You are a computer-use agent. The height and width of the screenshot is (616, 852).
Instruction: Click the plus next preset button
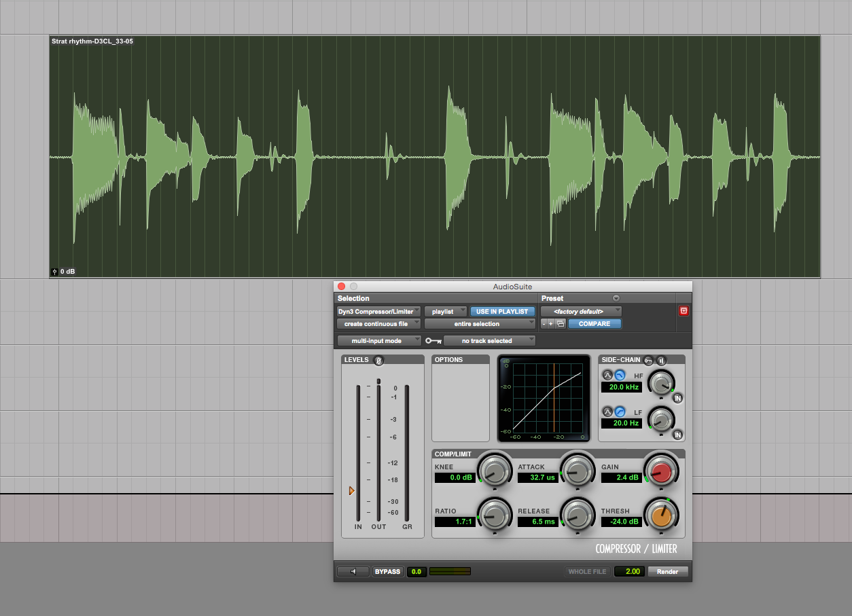551,324
